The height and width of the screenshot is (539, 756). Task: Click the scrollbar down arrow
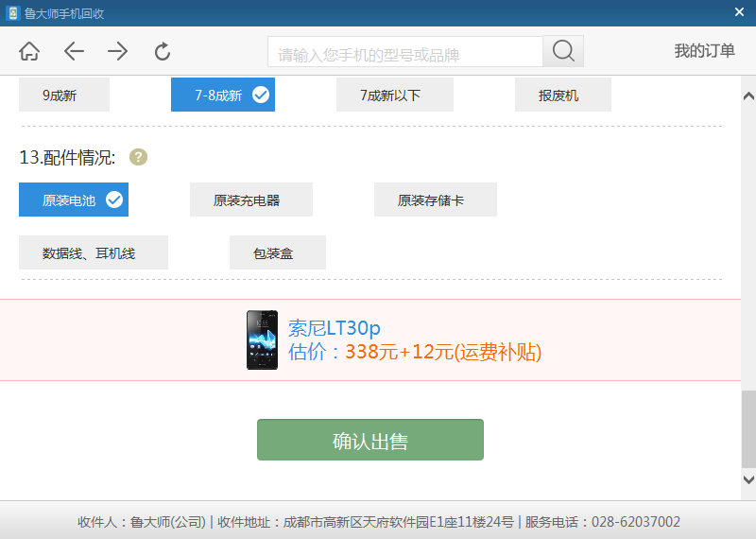pyautogui.click(x=748, y=479)
